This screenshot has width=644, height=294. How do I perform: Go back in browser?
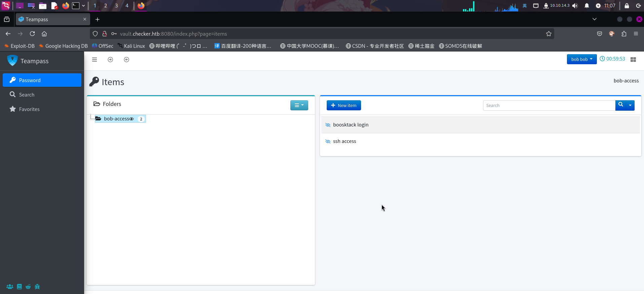pos(8,34)
